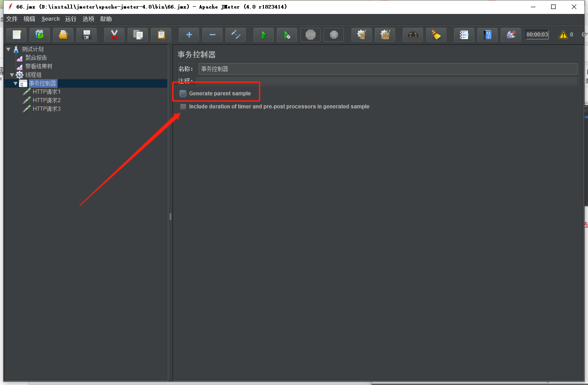Select HTTP请求3 in the tree
Image resolution: width=588 pixels, height=385 pixels.
[46, 109]
